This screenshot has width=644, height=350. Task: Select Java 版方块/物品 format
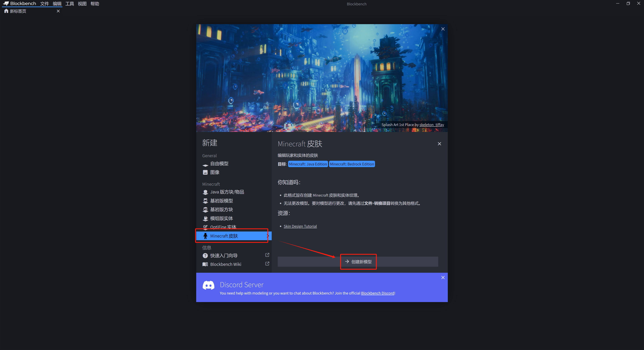point(234,192)
